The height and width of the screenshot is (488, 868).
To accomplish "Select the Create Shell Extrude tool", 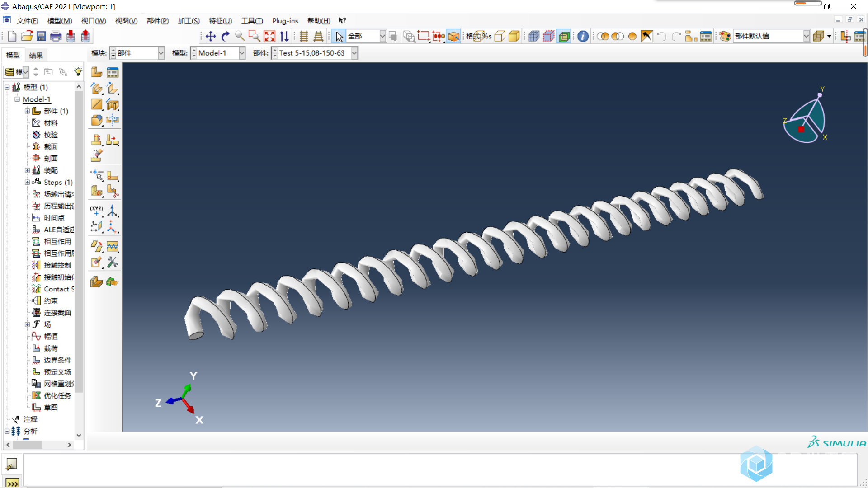I will [113, 88].
